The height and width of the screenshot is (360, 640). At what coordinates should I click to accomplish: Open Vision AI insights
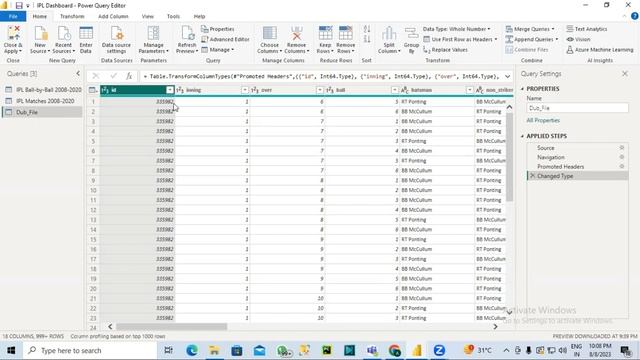coord(578,39)
